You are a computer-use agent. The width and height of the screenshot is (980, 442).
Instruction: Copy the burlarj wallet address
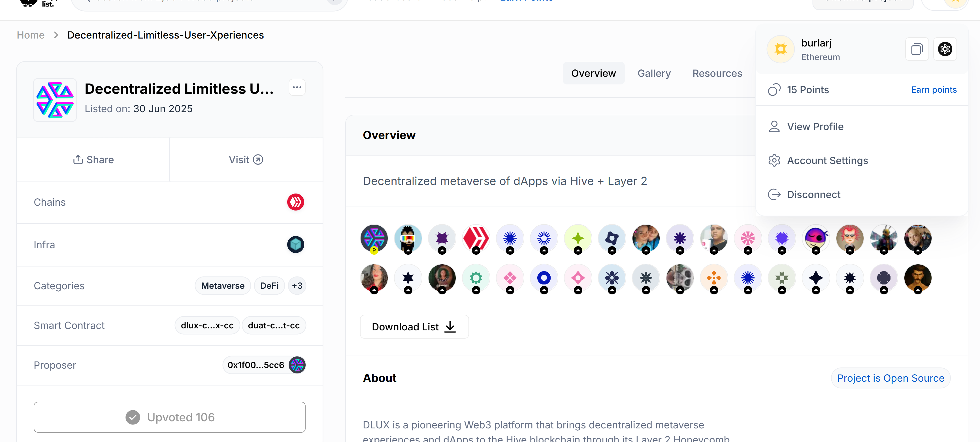click(917, 49)
